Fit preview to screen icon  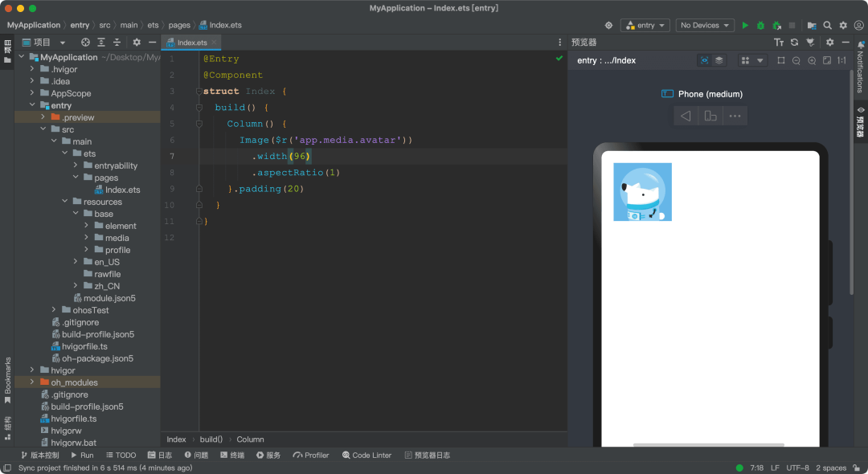pyautogui.click(x=826, y=61)
